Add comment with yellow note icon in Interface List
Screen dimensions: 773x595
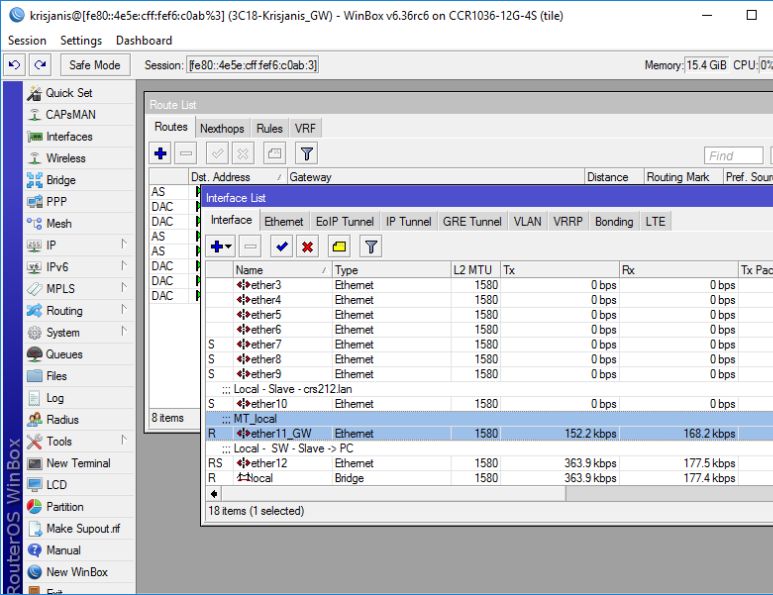339,246
